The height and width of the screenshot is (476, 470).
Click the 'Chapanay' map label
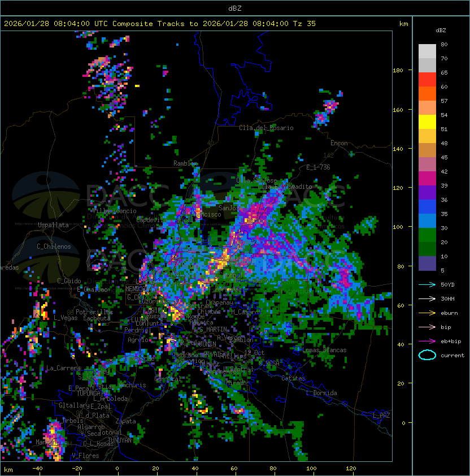[x=219, y=302]
